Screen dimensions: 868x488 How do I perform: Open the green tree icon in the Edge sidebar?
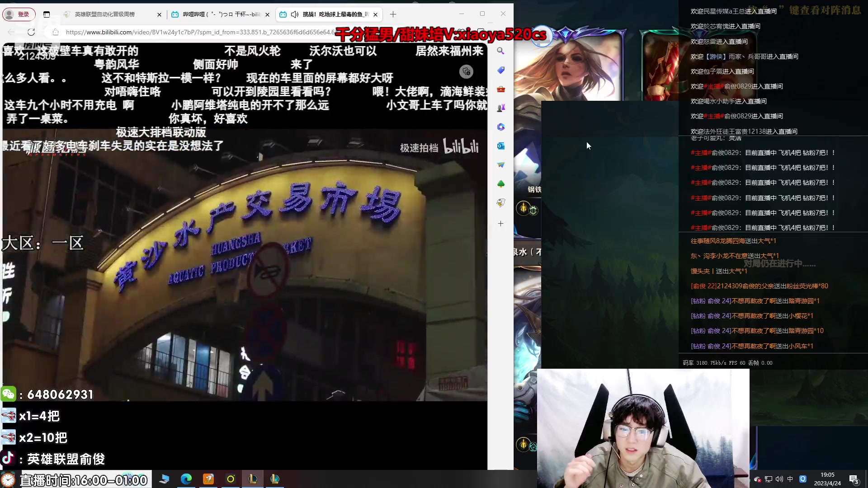pyautogui.click(x=500, y=184)
